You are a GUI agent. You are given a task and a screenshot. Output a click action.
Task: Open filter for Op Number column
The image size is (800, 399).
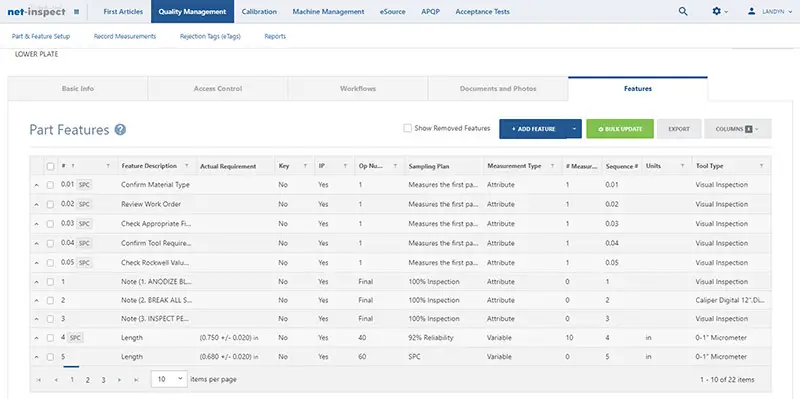point(395,166)
